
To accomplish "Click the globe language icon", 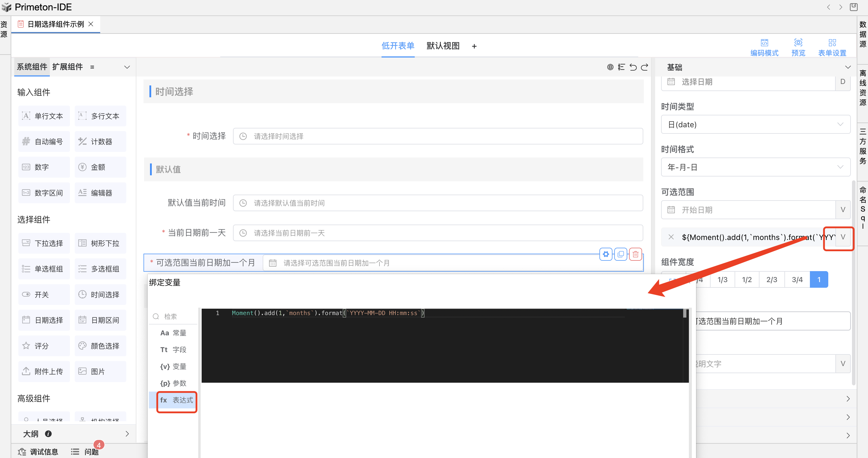I will click(610, 67).
